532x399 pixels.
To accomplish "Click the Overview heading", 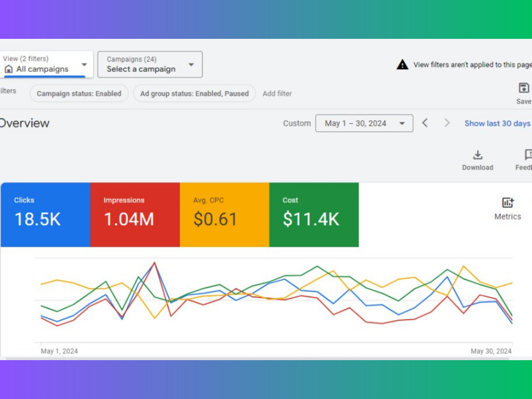I will click(24, 123).
